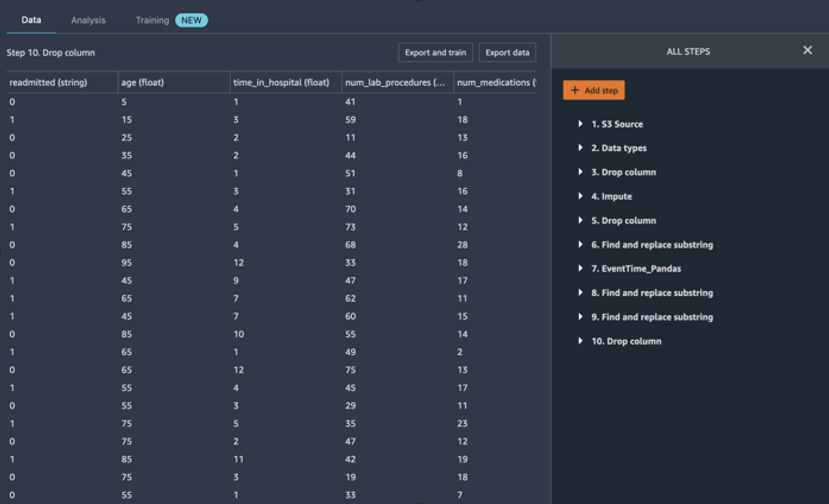Screen dimensions: 829x504
Task: Click the time_in_hospital (float) column header
Action: 281,83
